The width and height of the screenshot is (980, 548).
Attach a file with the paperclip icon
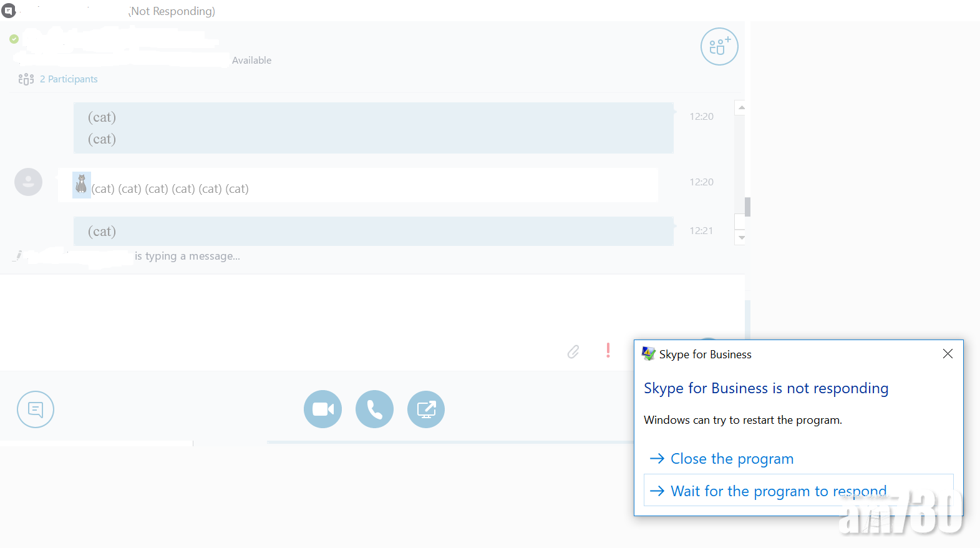tap(573, 351)
